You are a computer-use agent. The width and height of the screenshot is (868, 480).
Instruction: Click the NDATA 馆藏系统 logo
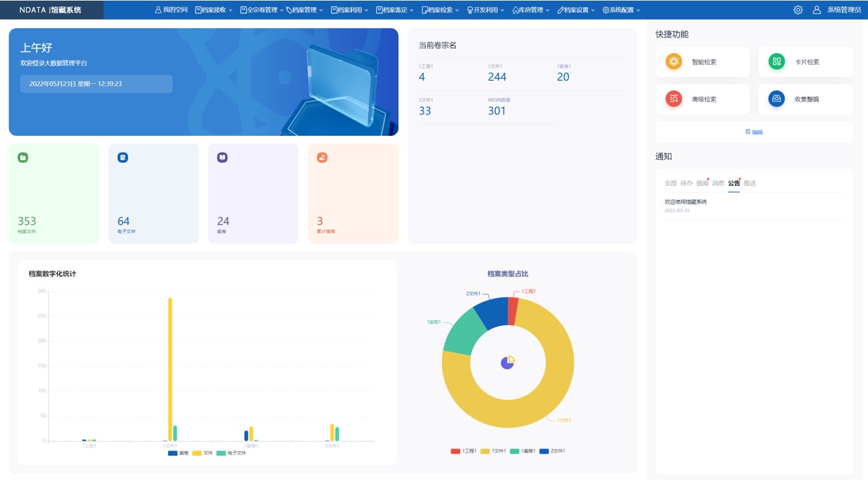tap(50, 10)
